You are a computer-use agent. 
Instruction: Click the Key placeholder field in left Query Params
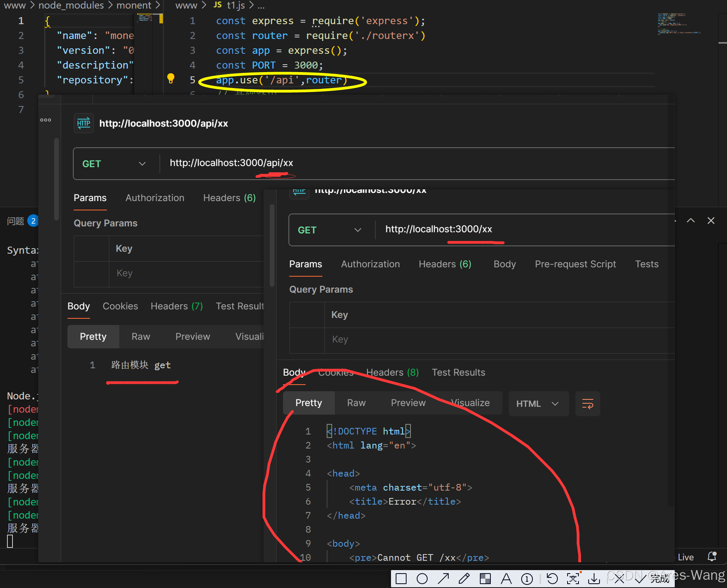pyautogui.click(x=186, y=274)
